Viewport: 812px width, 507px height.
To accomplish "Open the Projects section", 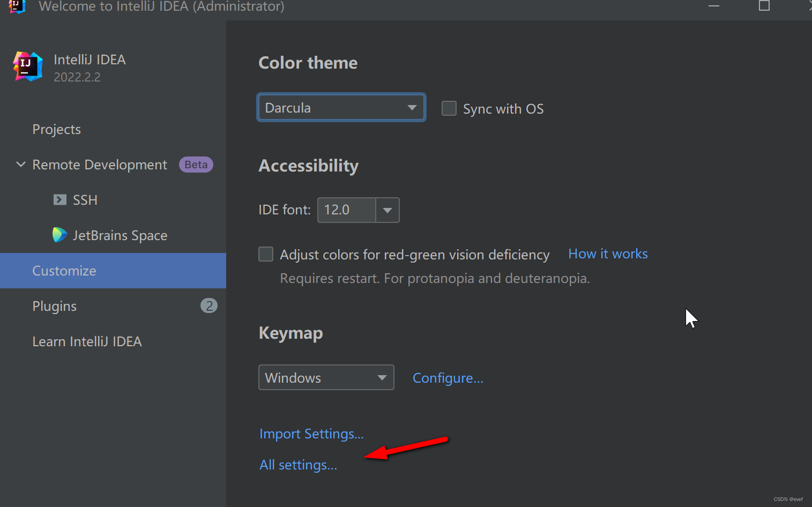I will point(56,129).
